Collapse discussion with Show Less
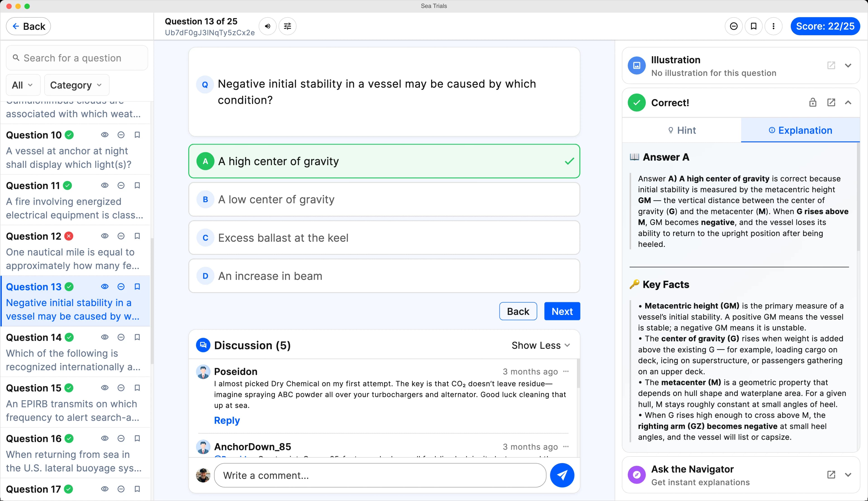The height and width of the screenshot is (501, 868). 540,345
